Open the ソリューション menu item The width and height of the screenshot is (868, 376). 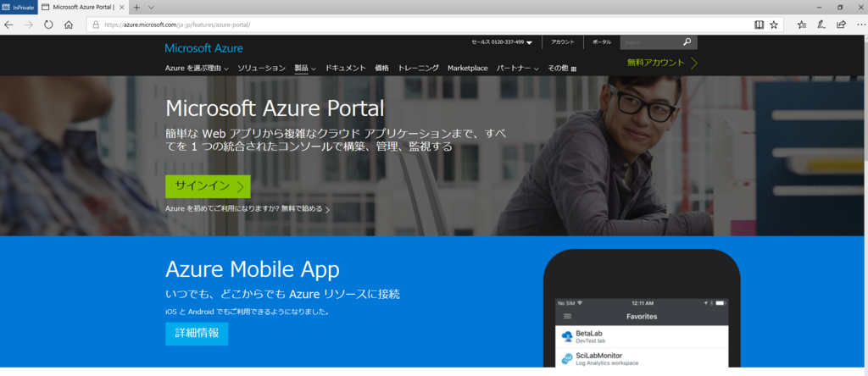click(x=261, y=68)
